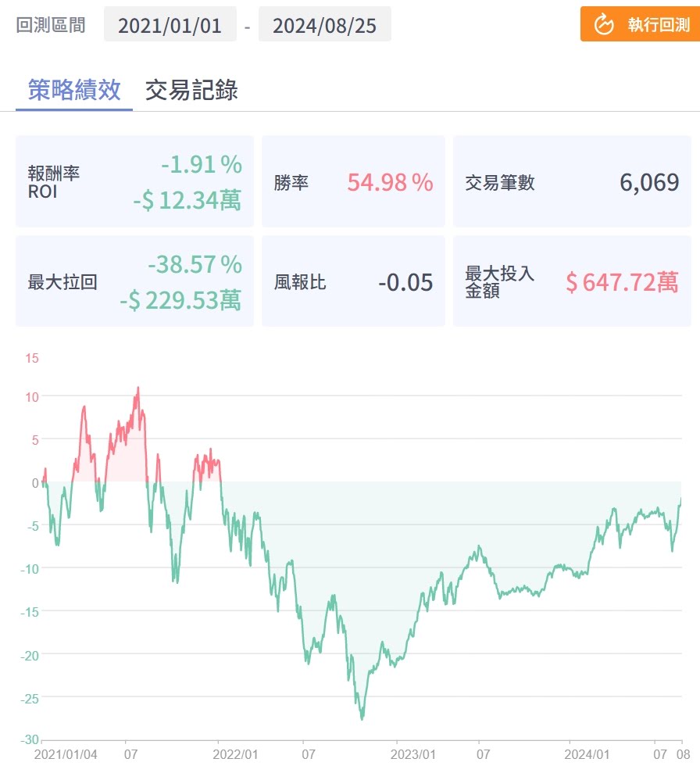Click the 風報比 -0.05 card

point(353,282)
